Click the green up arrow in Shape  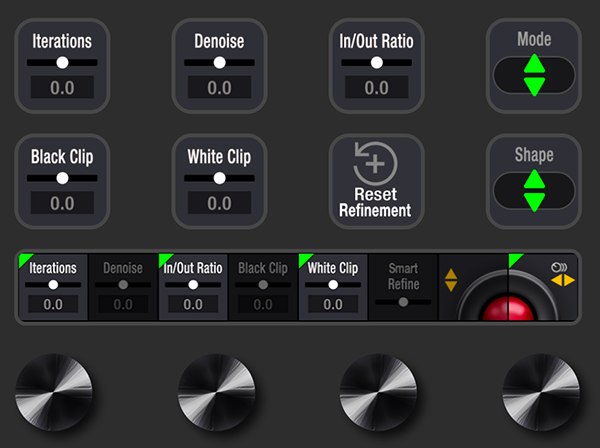coord(534,179)
